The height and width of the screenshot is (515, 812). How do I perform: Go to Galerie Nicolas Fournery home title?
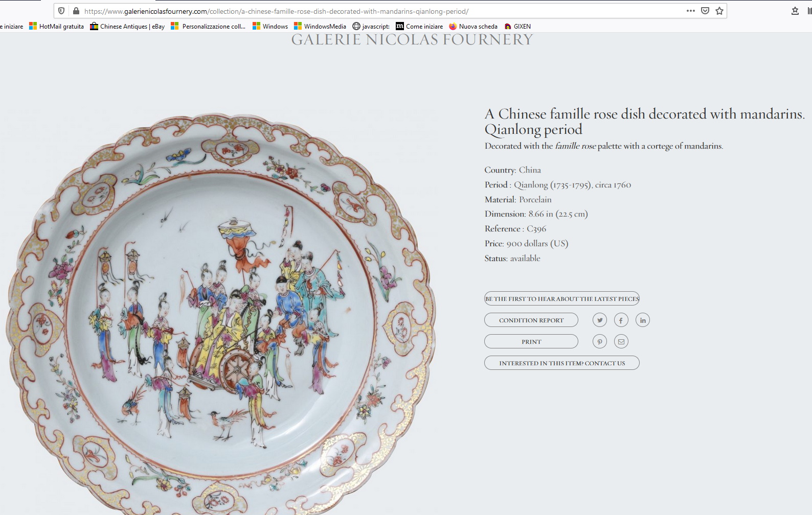[x=412, y=40]
